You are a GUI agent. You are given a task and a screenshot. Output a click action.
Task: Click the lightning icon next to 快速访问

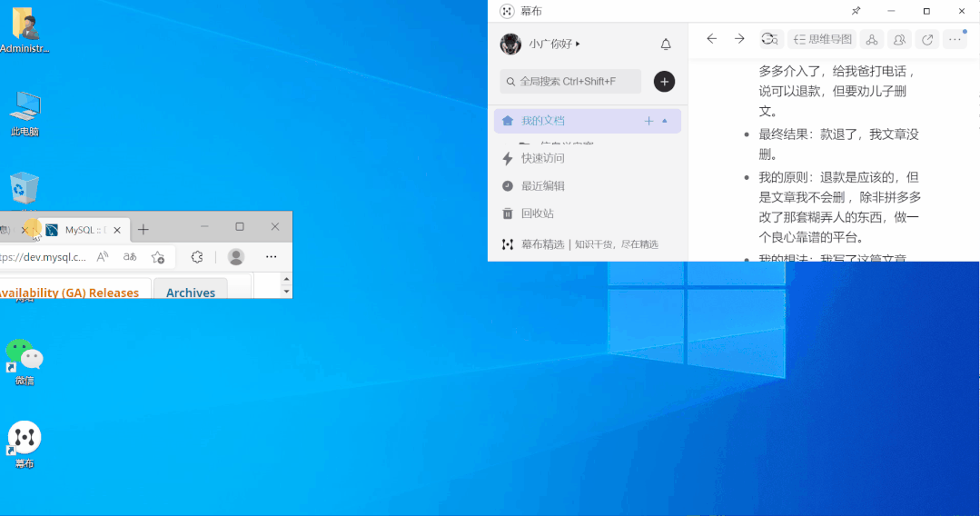coord(508,158)
